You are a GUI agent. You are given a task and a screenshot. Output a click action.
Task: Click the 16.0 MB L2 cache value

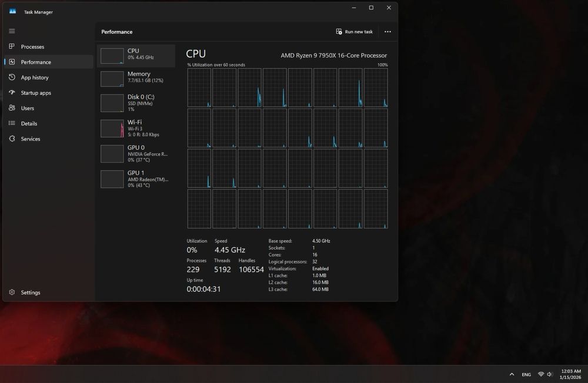tap(320, 283)
